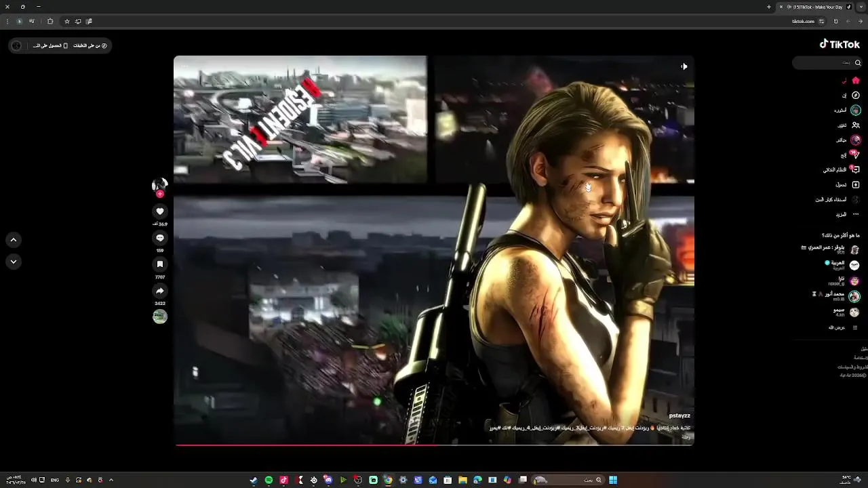868x488 pixels.
Task: Click the TikTok logo in sidebar
Action: tap(840, 44)
